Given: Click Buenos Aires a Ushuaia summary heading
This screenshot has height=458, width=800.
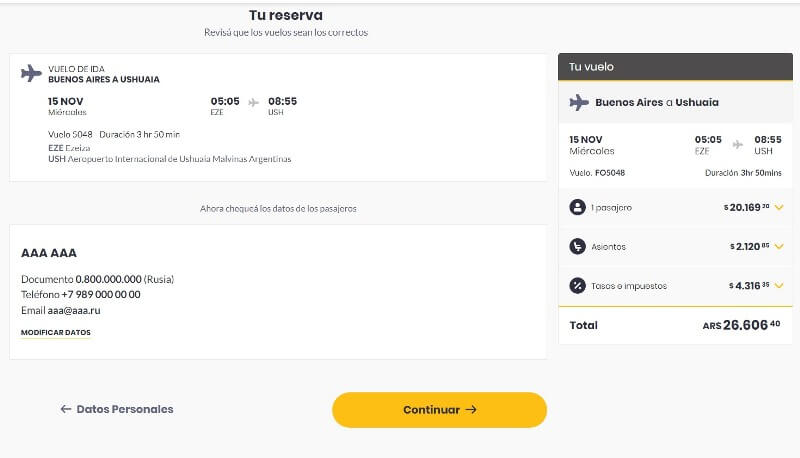Looking at the screenshot, I should (x=657, y=103).
